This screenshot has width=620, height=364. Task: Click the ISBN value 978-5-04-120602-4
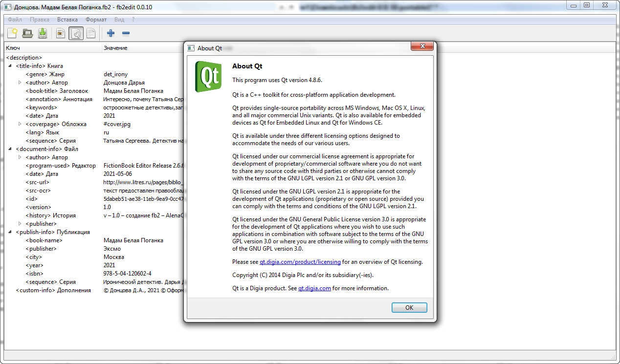pyautogui.click(x=128, y=273)
